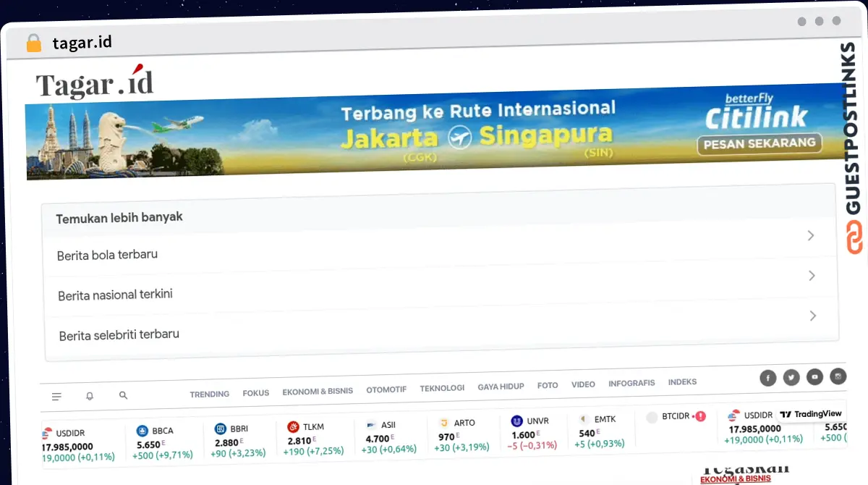Open the VIDEO menu item

click(583, 384)
